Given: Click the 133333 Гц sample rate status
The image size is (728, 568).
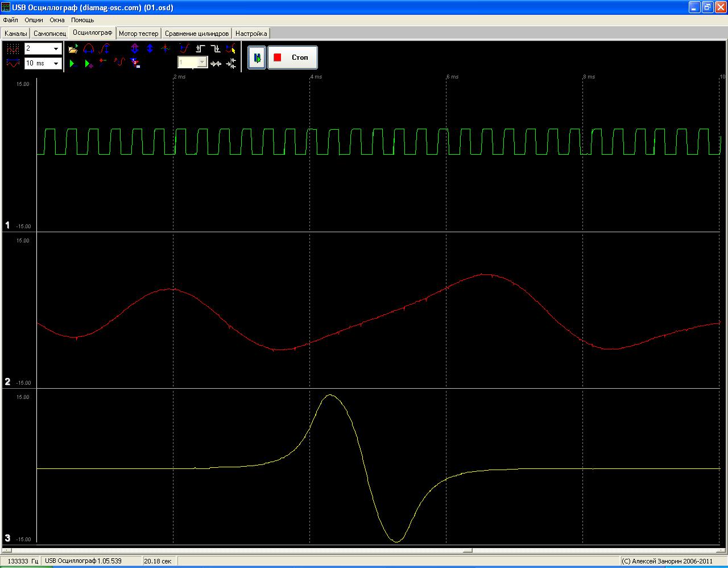Looking at the screenshot, I should (x=22, y=561).
